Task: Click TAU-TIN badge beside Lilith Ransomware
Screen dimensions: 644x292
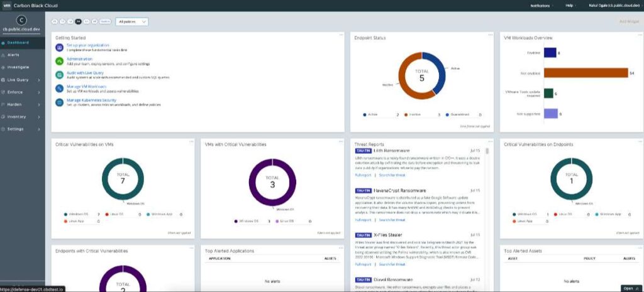Action: pyautogui.click(x=363, y=151)
